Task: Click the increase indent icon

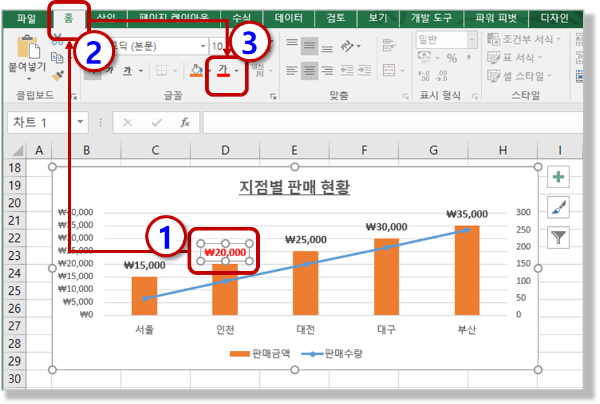Action: click(364, 70)
